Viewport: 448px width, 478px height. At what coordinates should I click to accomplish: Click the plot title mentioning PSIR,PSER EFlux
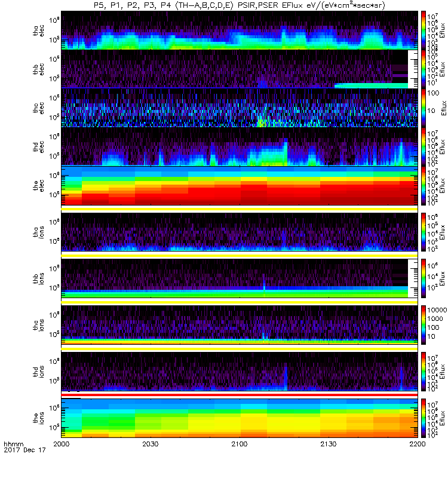click(x=240, y=5)
